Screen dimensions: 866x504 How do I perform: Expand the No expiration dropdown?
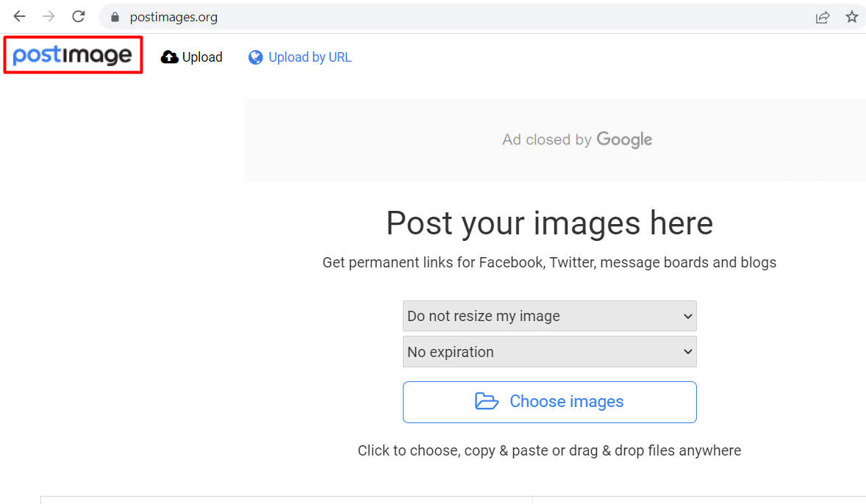pos(550,352)
